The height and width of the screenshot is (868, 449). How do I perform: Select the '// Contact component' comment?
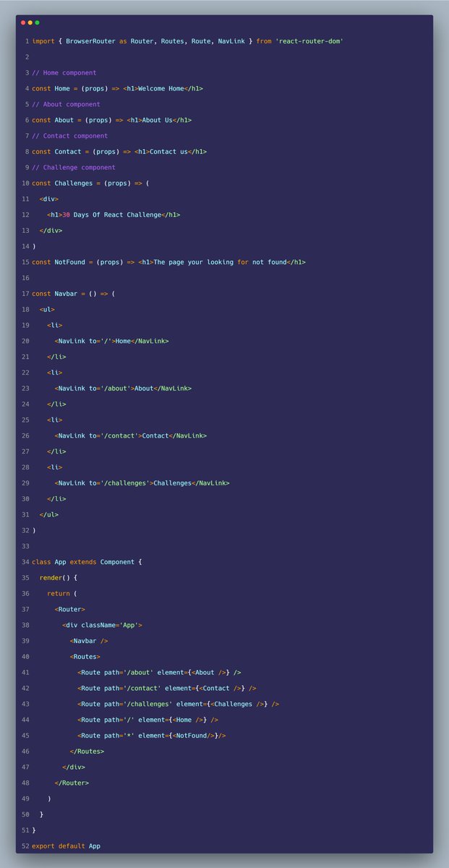pos(69,136)
